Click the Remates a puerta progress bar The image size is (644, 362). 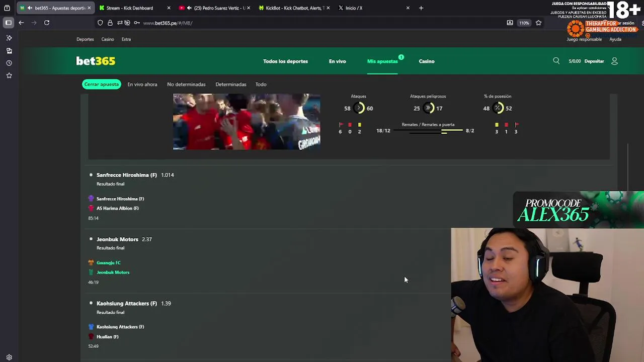428,132
